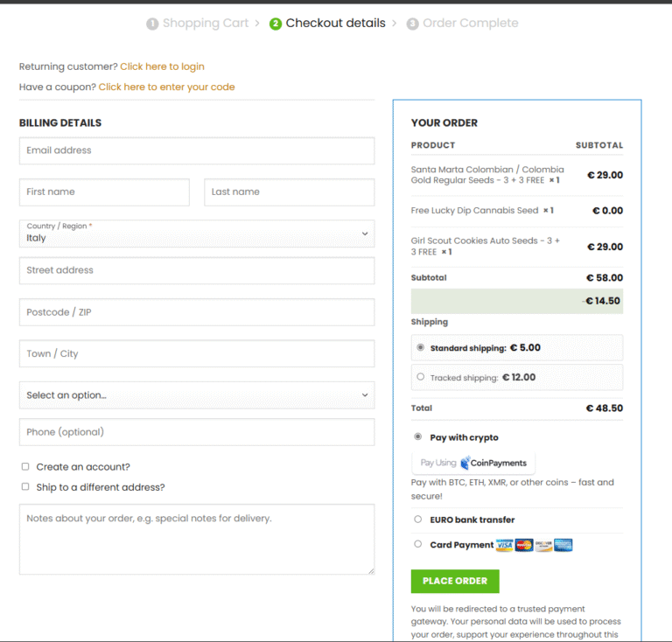
Task: Click the Visa card icon
Action: click(505, 545)
